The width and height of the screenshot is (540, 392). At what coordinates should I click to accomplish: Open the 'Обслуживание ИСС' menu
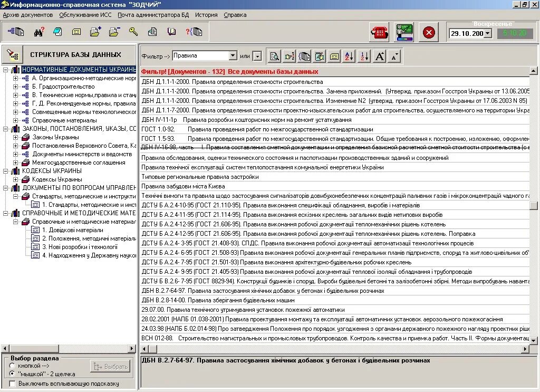[85, 15]
